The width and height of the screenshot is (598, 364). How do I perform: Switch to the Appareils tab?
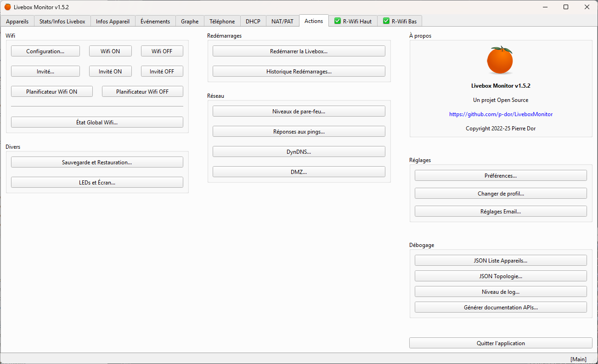[x=17, y=21]
